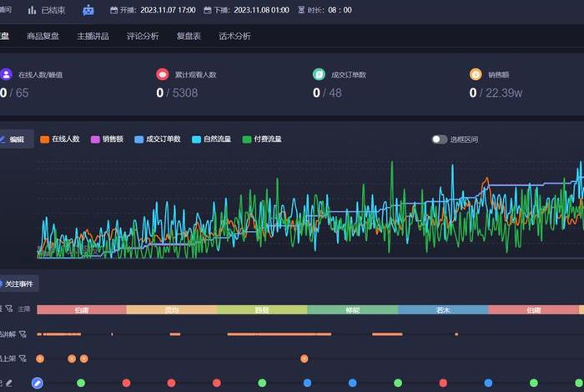Click the 讲解 bar below the blue anchor segment

(456, 334)
